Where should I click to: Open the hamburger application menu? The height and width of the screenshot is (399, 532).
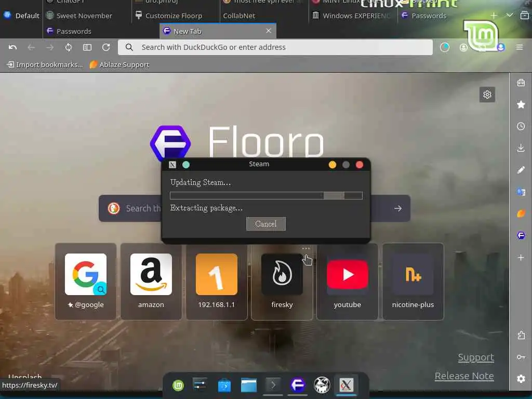[x=520, y=47]
